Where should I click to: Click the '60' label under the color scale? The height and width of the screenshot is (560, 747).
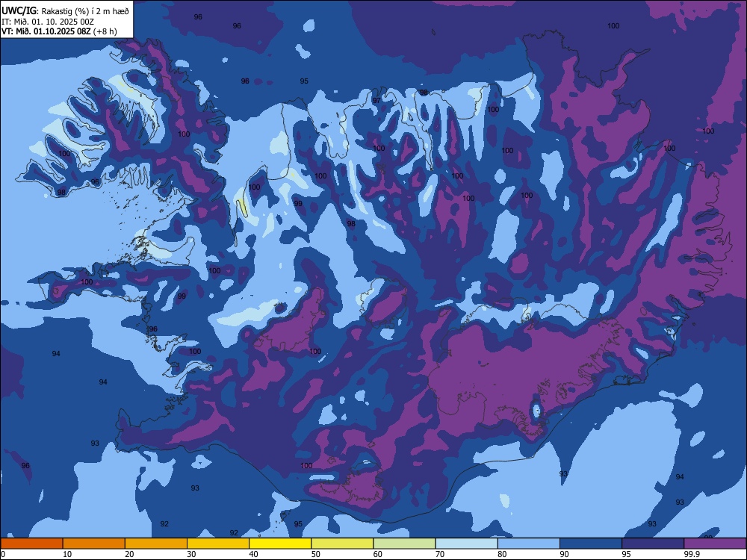tap(378, 554)
